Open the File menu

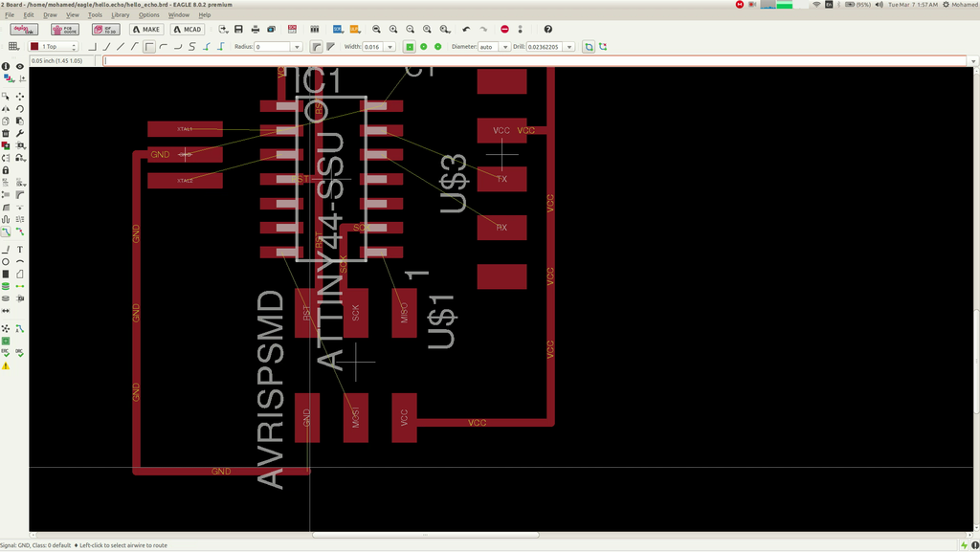10,15
